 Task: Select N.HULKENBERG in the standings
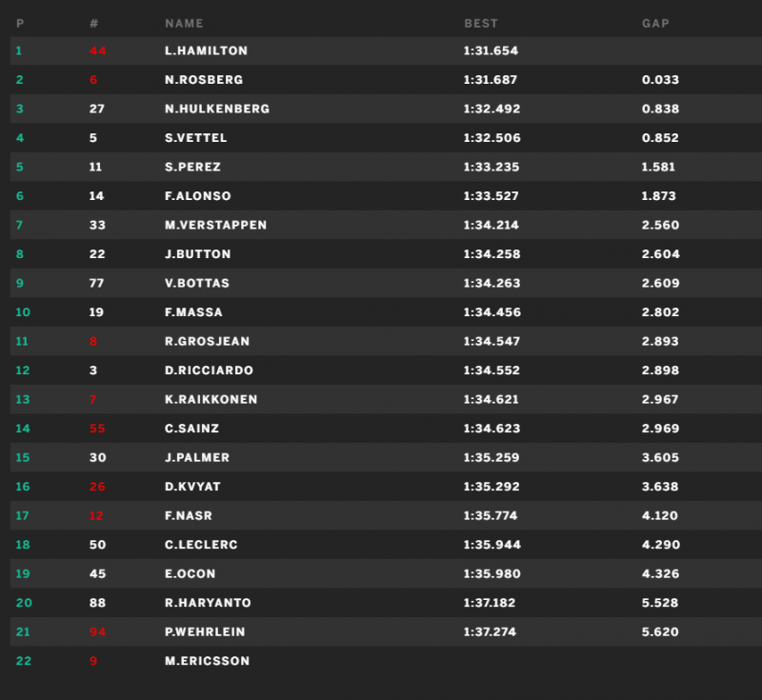pos(217,109)
